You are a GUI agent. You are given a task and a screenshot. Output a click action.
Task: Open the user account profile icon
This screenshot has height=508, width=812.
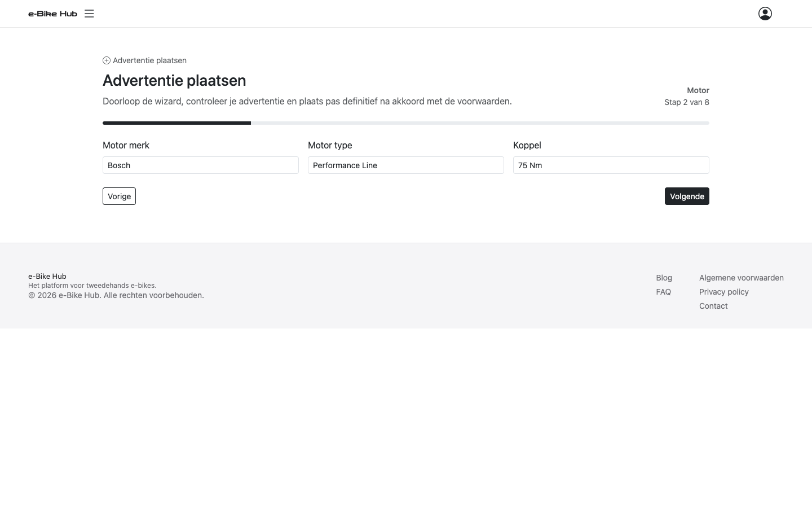(x=765, y=14)
